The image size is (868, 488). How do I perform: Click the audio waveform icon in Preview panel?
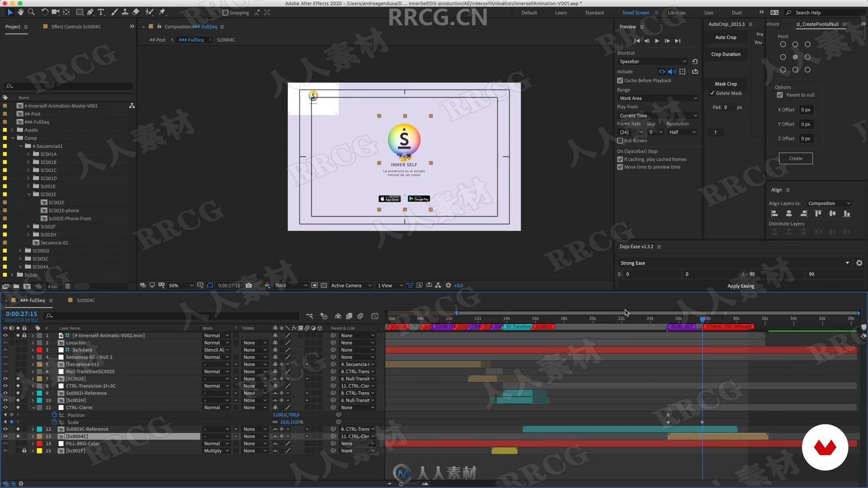coord(672,71)
